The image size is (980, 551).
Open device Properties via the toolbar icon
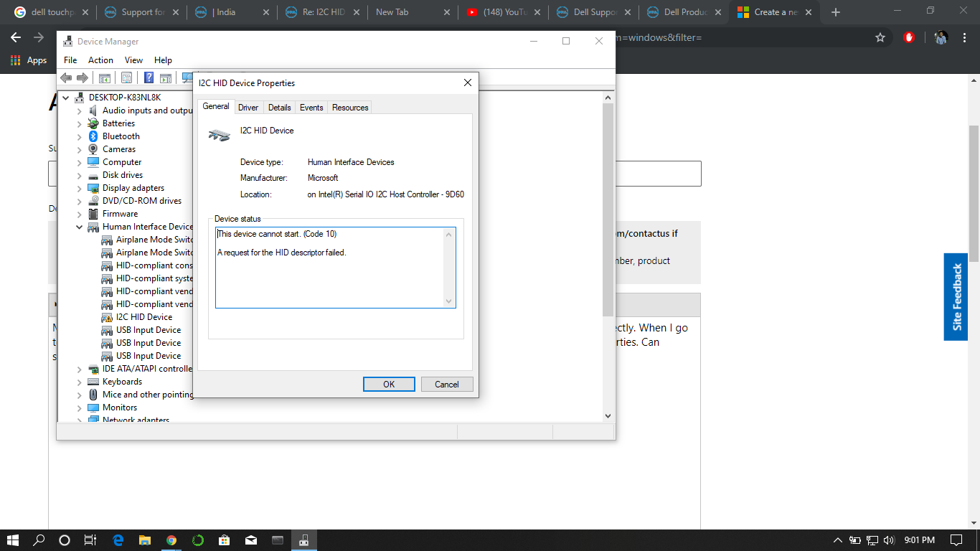tap(127, 77)
